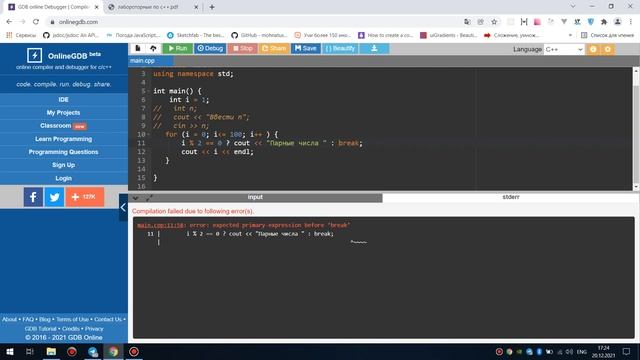Run the program with the Run button

click(178, 49)
